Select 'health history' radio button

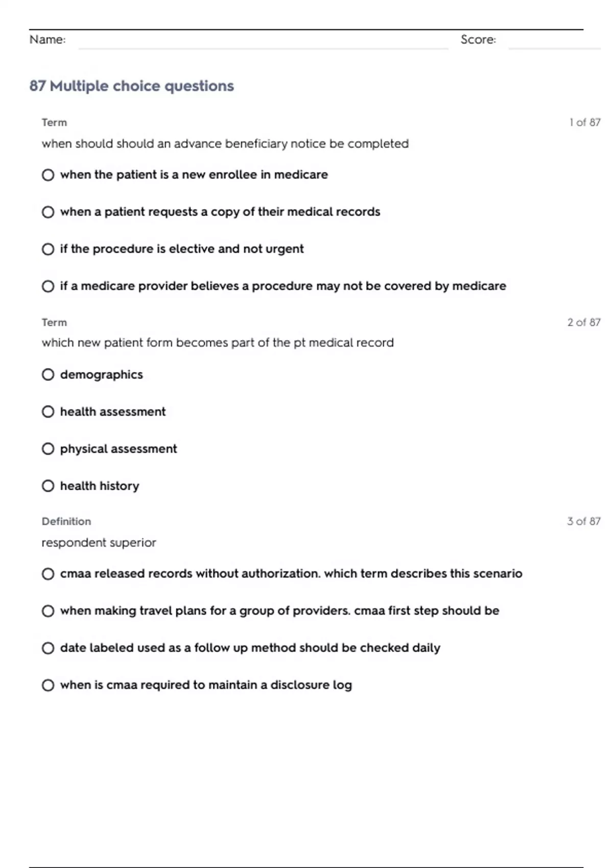[x=48, y=486]
